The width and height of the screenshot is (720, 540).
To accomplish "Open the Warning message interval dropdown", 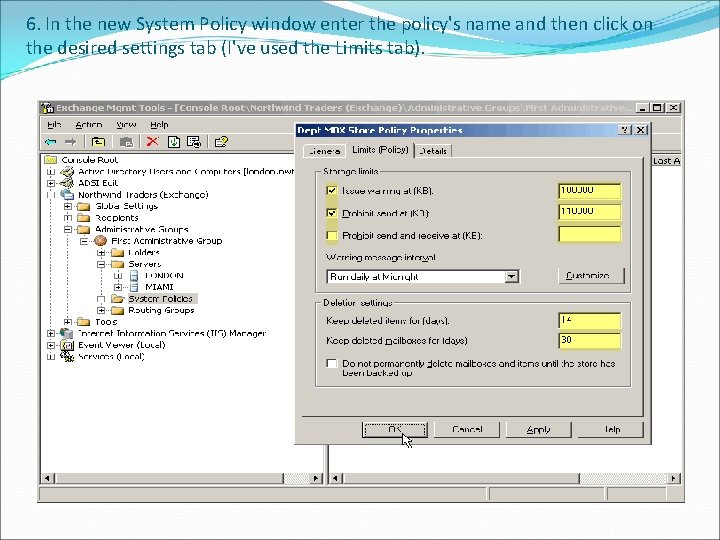I will click(x=512, y=276).
